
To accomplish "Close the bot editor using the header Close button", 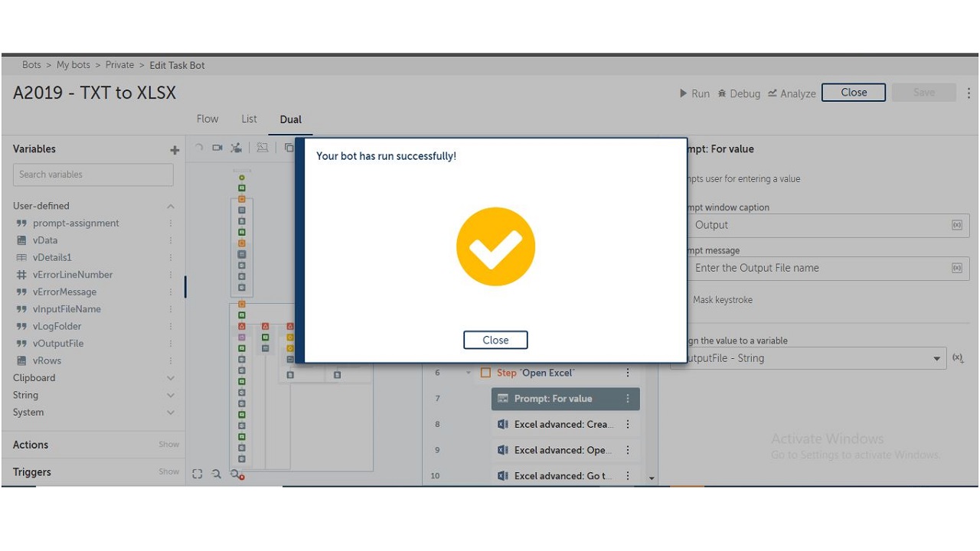I will tap(854, 93).
